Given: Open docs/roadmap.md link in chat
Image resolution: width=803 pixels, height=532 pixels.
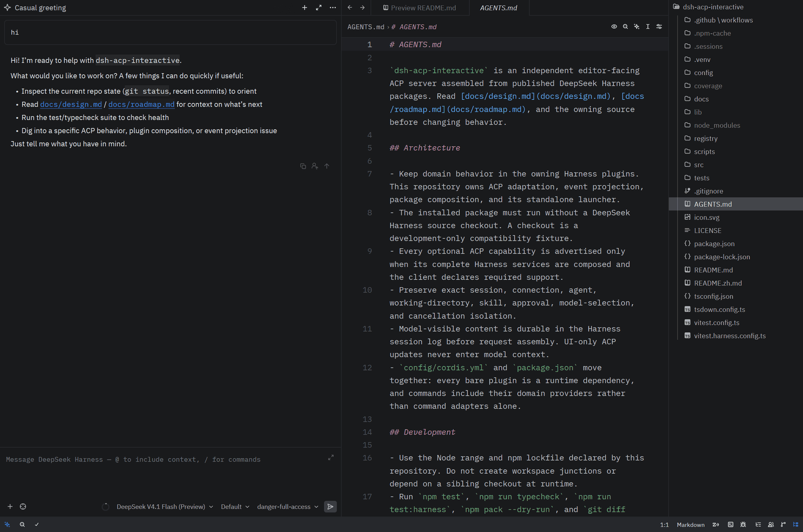Looking at the screenshot, I should point(142,104).
